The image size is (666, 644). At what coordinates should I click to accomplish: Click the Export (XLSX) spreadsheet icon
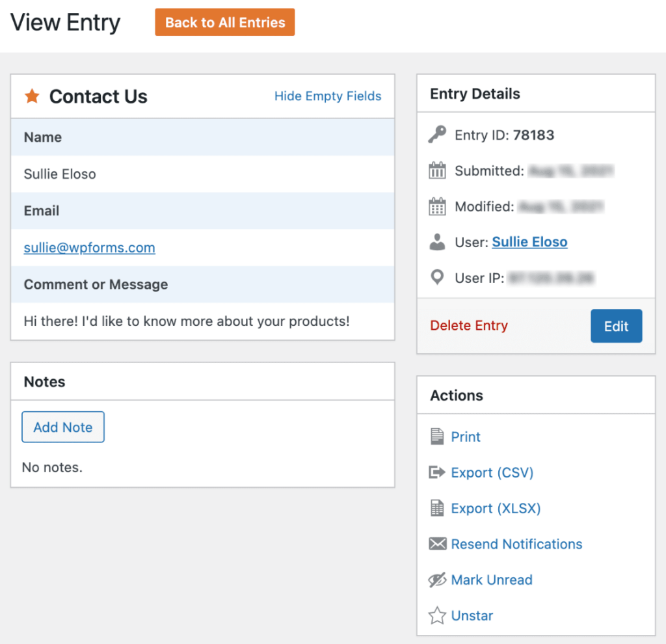point(438,508)
